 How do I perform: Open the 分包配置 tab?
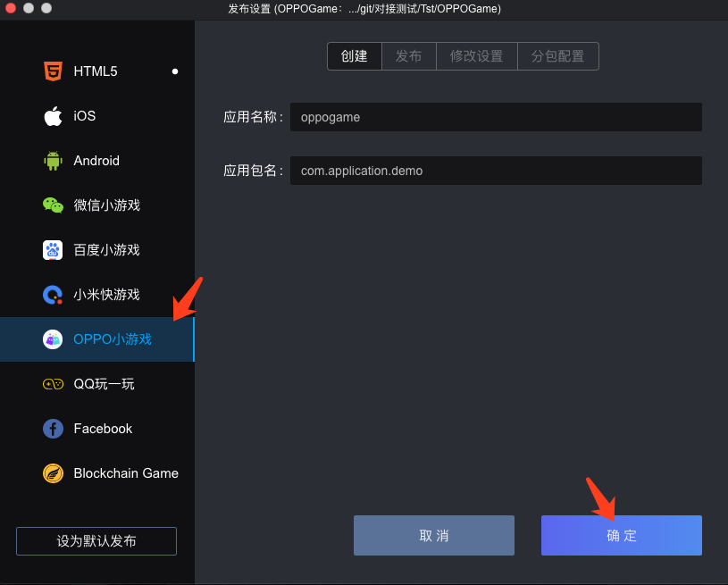[557, 56]
